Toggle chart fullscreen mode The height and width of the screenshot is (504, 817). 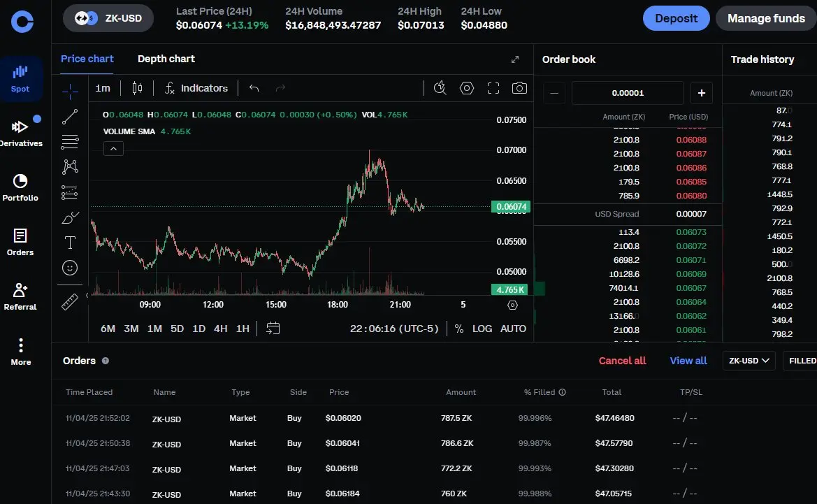(493, 88)
